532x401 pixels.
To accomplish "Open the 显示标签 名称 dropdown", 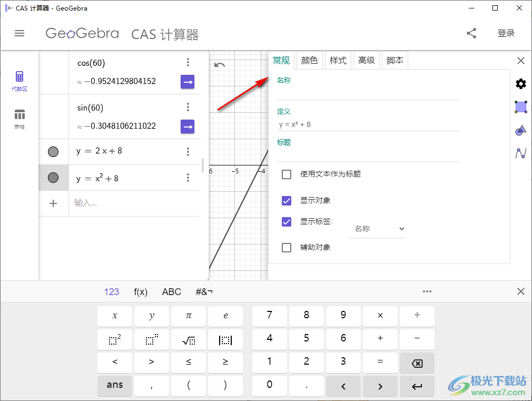I will click(377, 229).
